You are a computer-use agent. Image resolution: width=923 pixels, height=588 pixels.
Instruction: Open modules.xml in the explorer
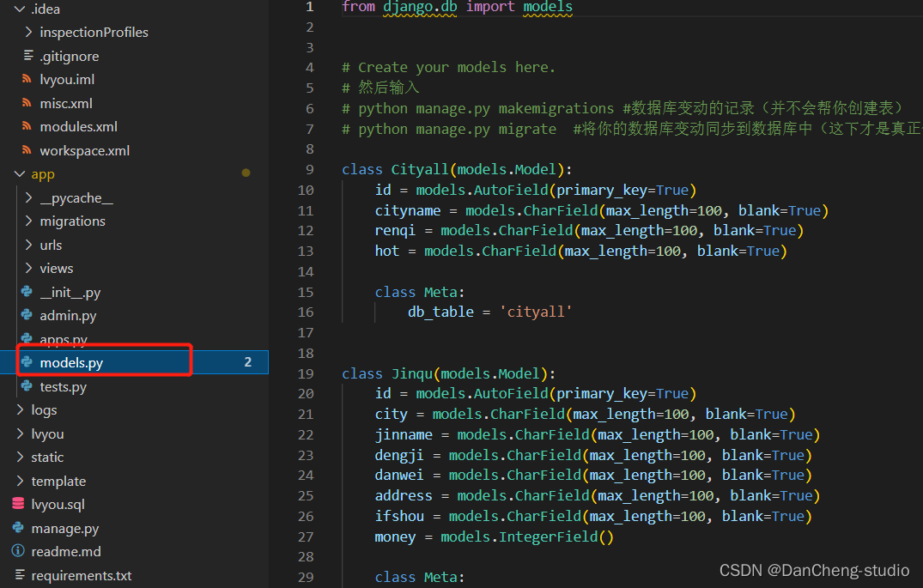pos(78,126)
